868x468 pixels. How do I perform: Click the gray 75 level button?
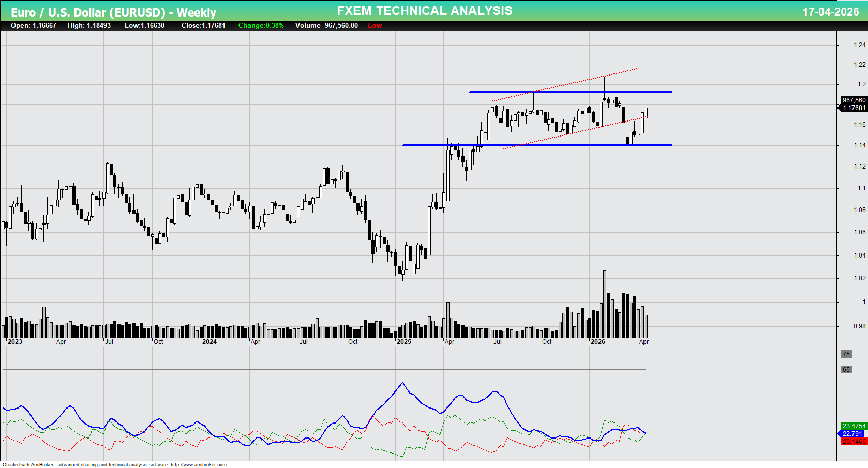point(847,355)
